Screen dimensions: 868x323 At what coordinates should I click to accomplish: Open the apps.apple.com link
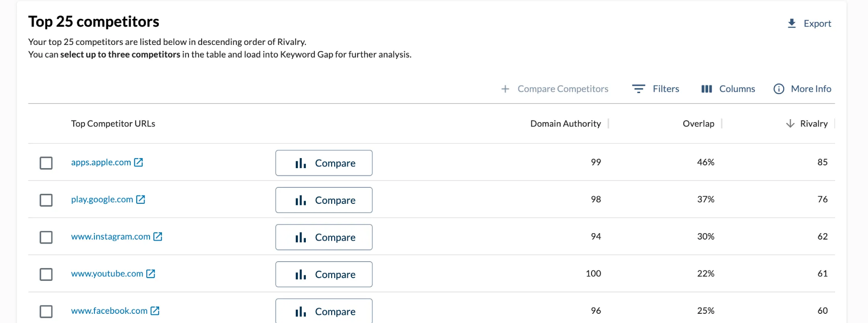click(101, 163)
